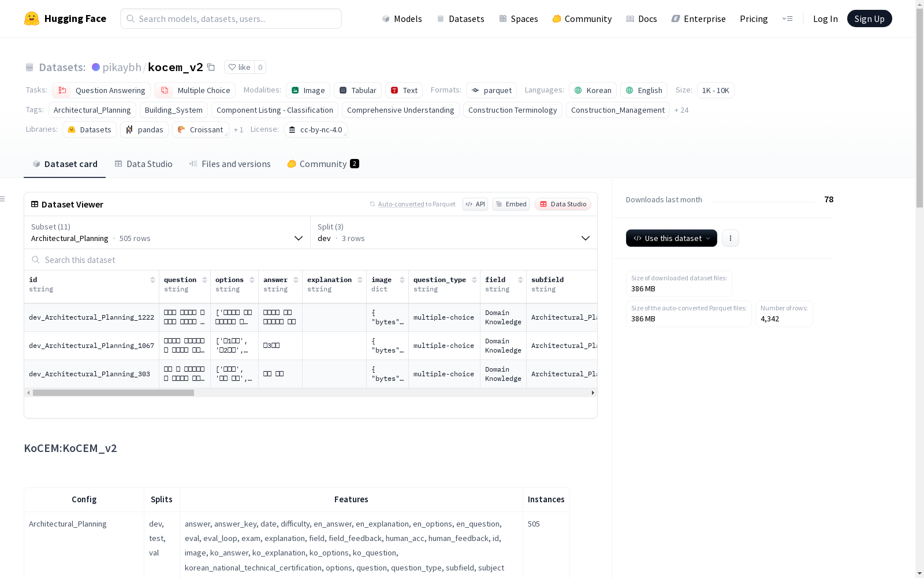Viewport: 924px width, 578px height.
Task: Select the Text modality tag
Action: pyautogui.click(x=404, y=90)
